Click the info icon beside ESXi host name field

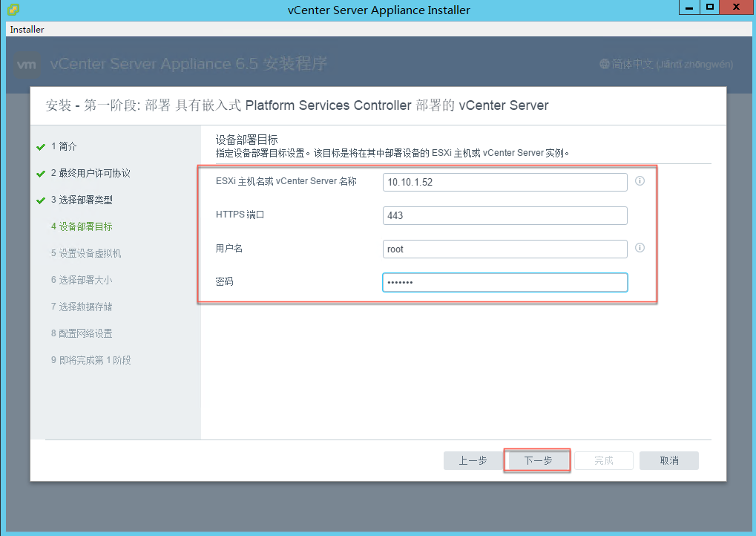click(640, 181)
